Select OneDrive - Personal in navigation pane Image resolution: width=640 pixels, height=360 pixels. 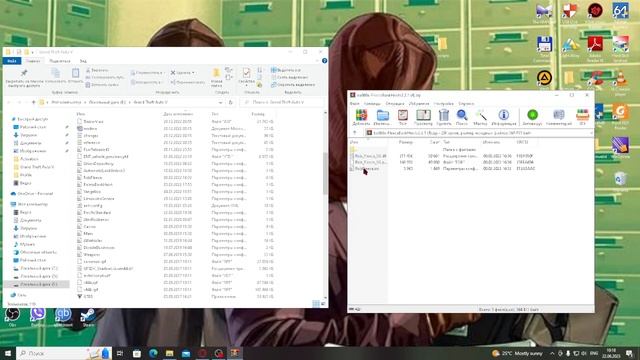(32, 193)
